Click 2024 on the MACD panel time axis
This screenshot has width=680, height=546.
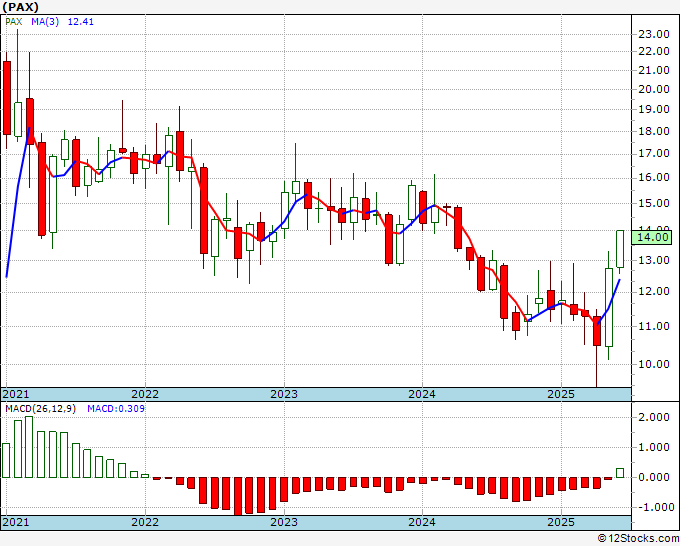coord(422,522)
